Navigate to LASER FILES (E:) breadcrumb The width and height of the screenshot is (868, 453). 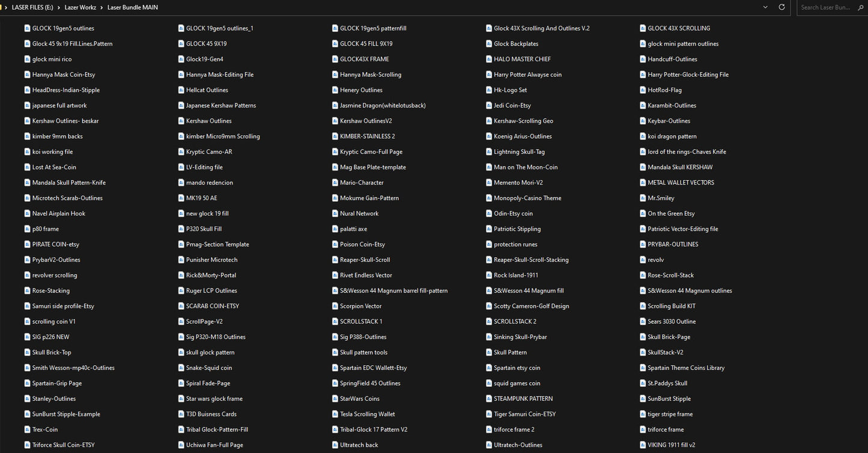click(32, 7)
